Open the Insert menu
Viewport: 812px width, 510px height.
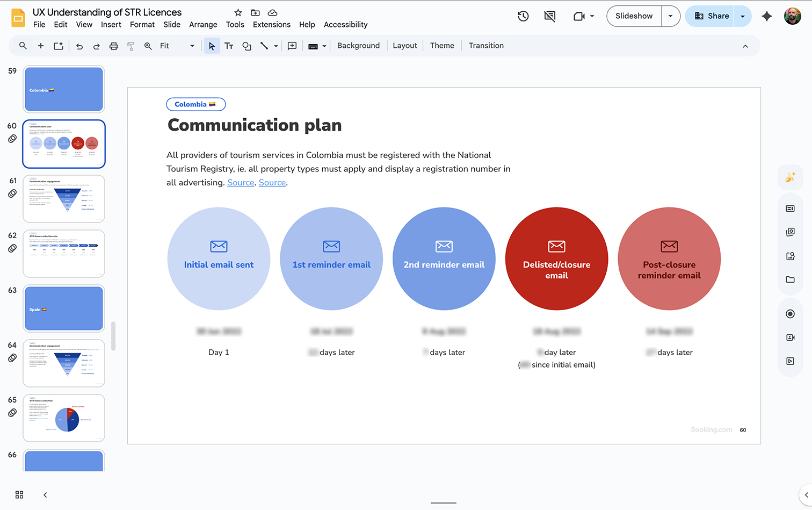pos(111,24)
